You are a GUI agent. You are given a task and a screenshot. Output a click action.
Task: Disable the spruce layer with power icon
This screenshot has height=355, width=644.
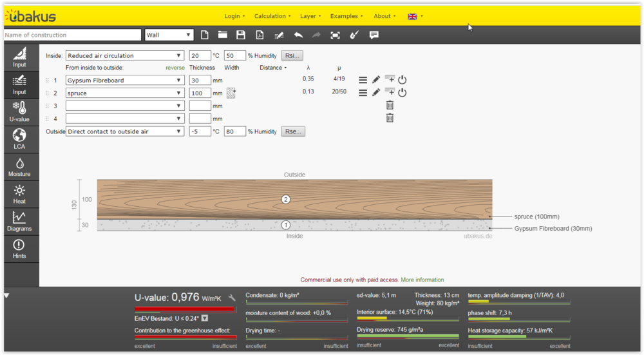[402, 92]
